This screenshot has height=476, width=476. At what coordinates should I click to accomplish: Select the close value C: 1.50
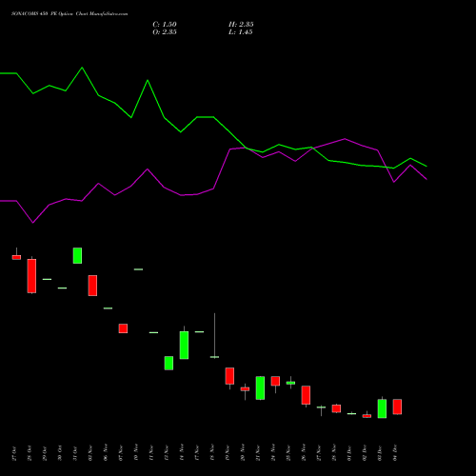[x=165, y=24]
